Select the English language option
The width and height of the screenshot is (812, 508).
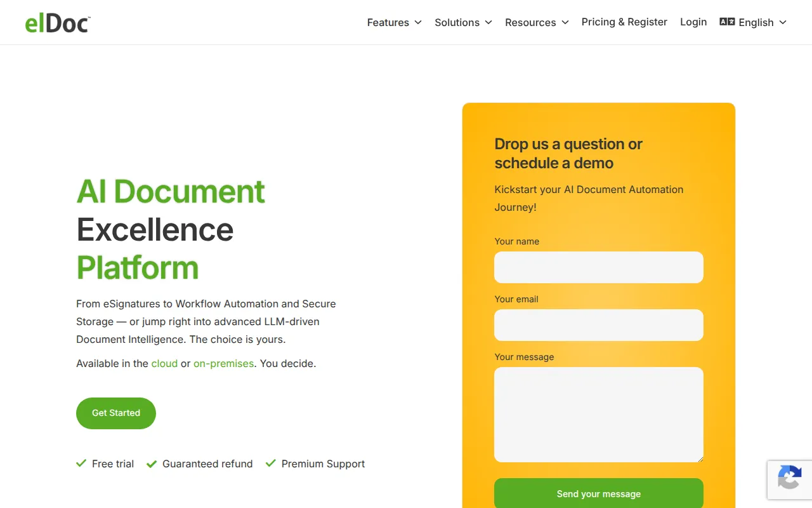click(x=756, y=22)
